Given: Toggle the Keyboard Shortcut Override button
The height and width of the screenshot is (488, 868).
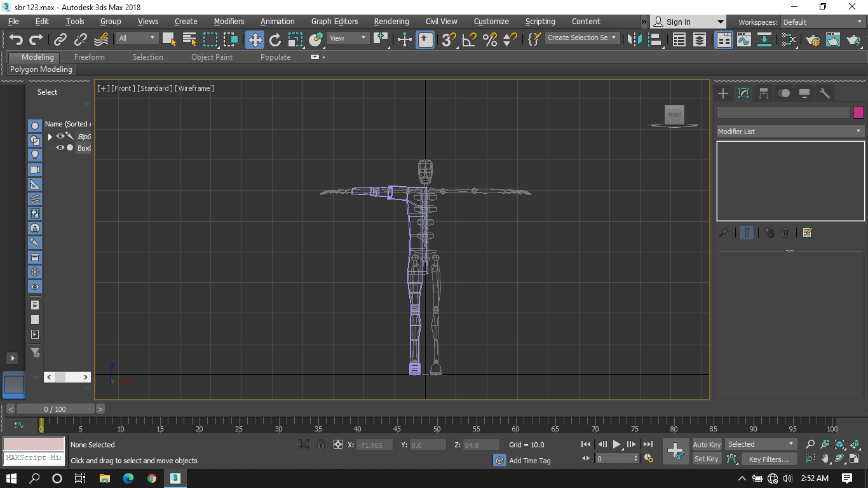Looking at the screenshot, I should point(425,40).
